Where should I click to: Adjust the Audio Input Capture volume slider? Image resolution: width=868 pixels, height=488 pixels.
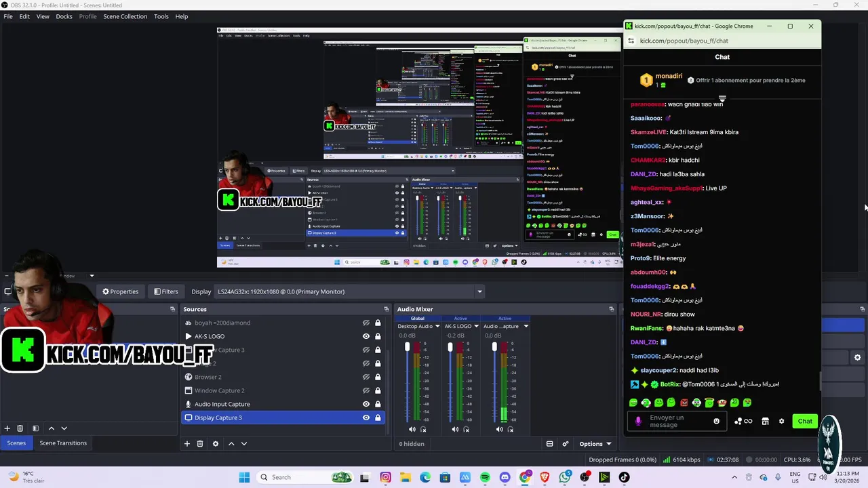494,348
